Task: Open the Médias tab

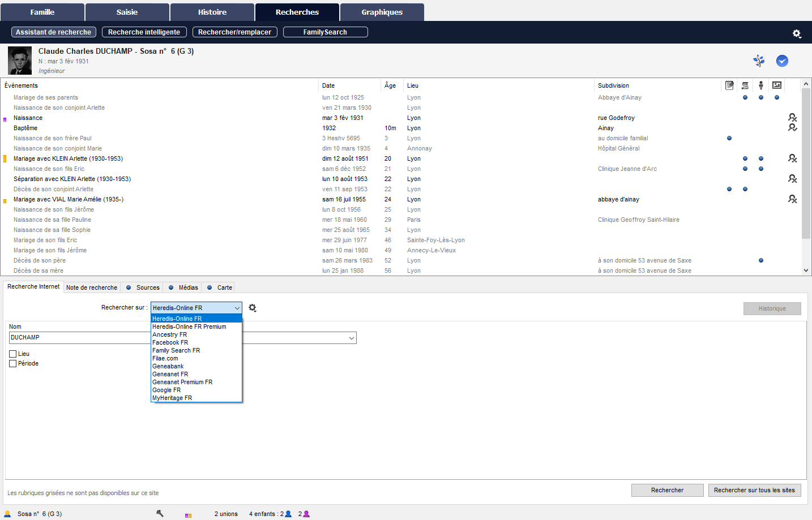Action: [183, 287]
